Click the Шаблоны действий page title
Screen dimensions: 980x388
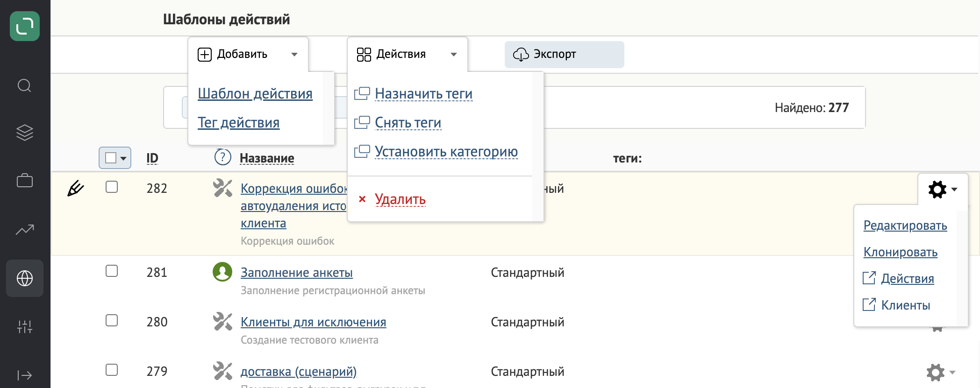click(x=227, y=19)
